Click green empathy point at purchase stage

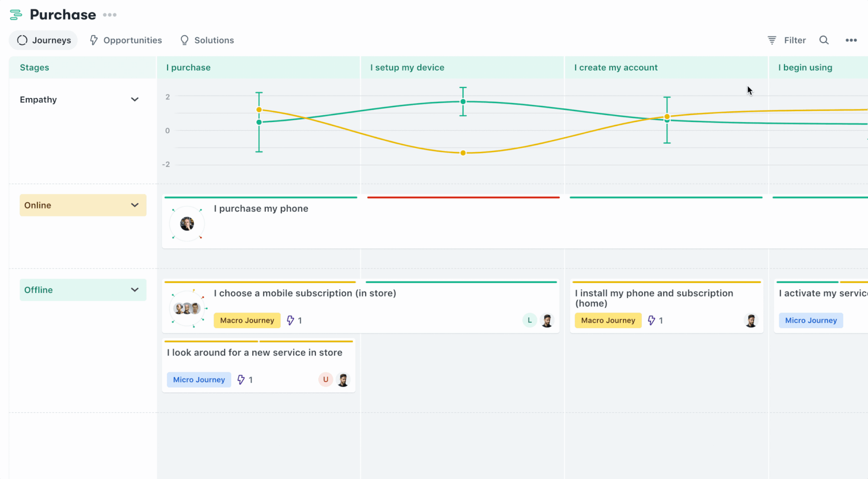(259, 122)
